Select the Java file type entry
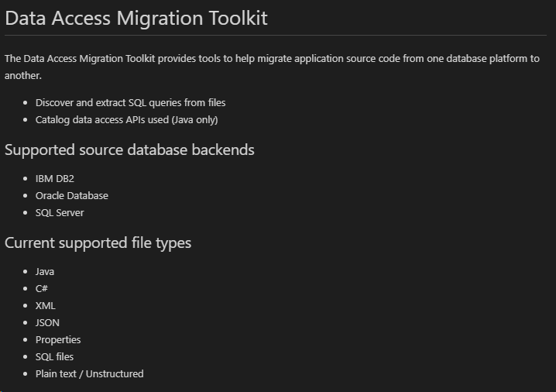This screenshot has width=556, height=392. click(45, 271)
